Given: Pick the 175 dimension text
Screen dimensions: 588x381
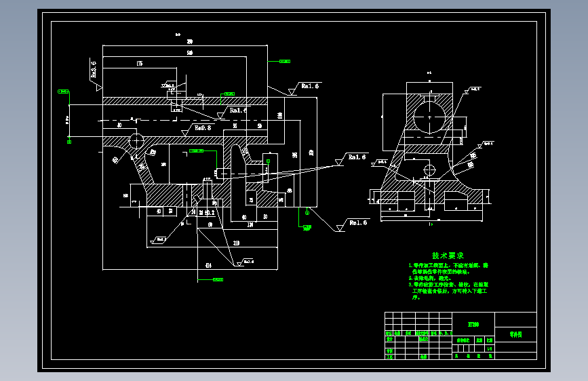Looking at the screenshot, I should 140,64.
